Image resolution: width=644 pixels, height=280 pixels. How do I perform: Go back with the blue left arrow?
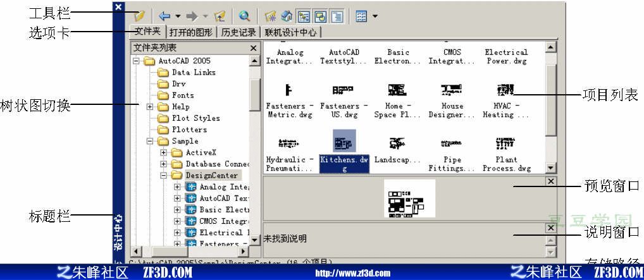point(164,16)
